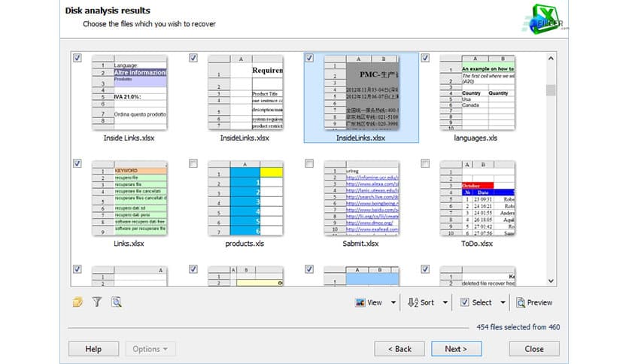Select the languages.xls thumbnail

point(477,93)
